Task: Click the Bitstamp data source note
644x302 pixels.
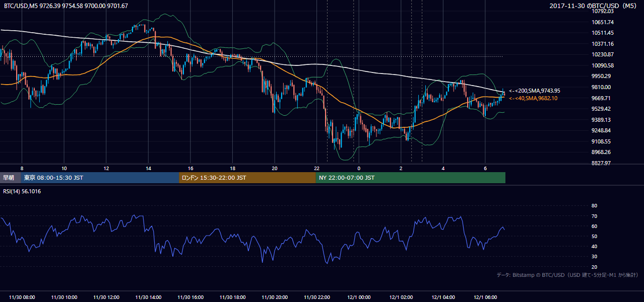Action: click(x=567, y=275)
